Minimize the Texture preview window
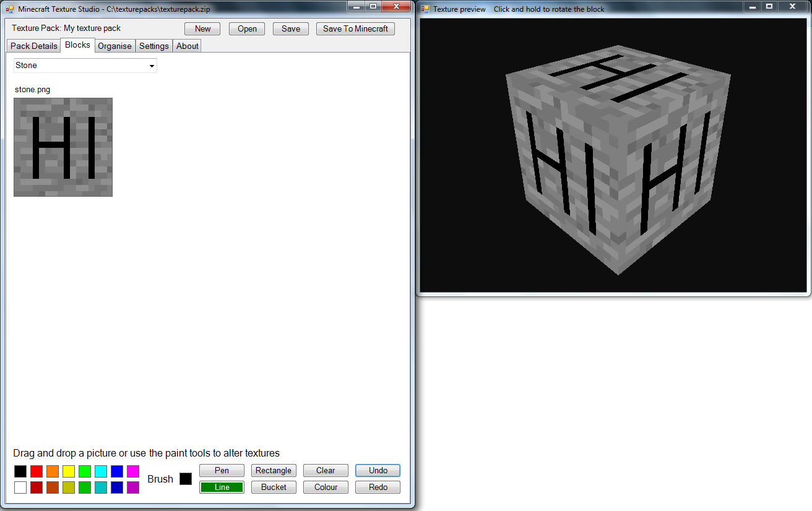 click(752, 6)
